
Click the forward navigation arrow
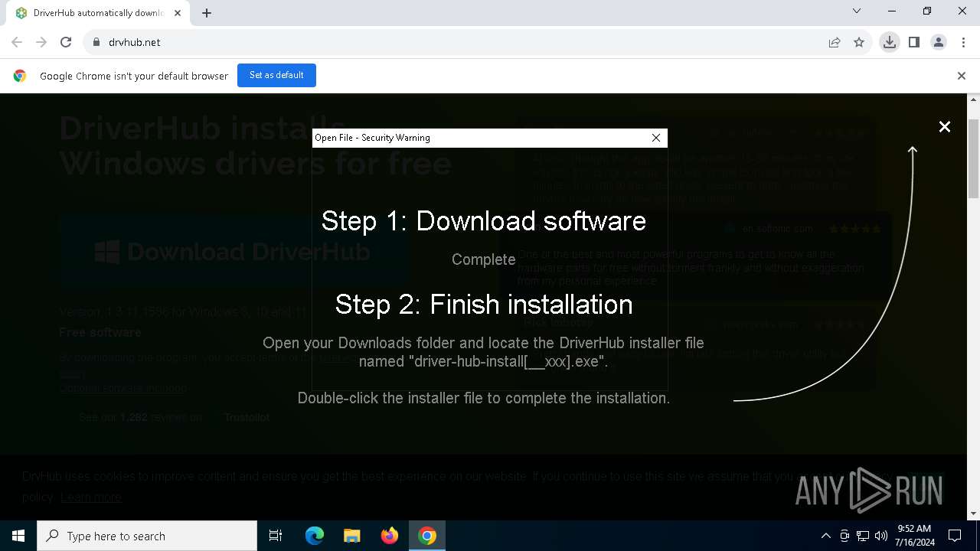(41, 42)
